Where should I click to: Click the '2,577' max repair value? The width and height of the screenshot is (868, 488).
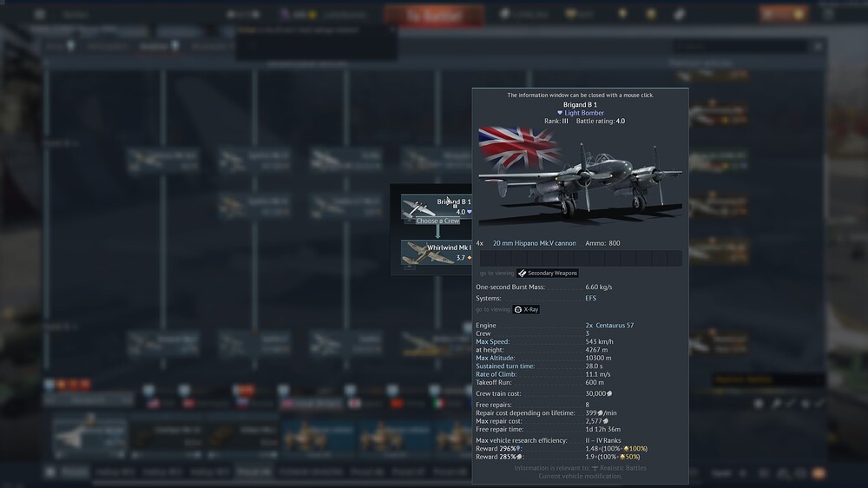[x=597, y=421]
